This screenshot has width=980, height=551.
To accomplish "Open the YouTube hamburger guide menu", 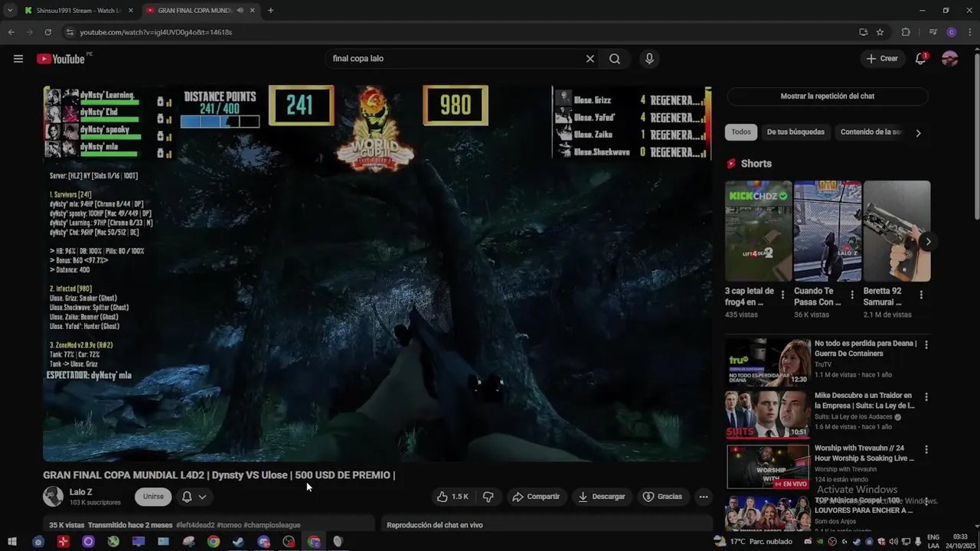I will [18, 59].
